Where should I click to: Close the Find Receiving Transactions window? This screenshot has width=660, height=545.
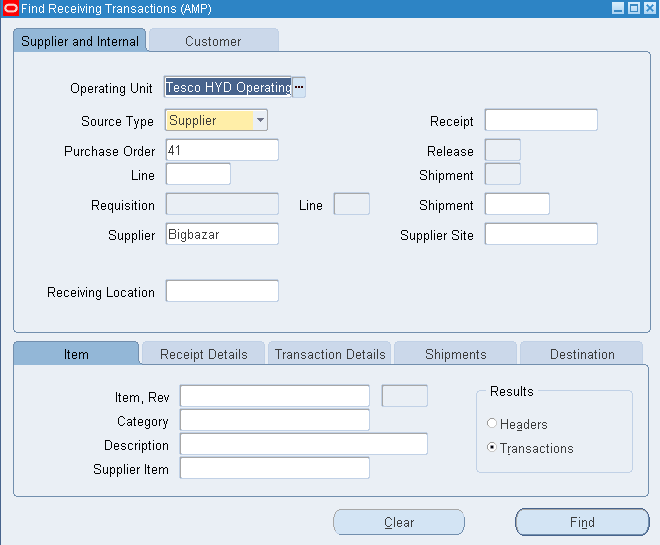(649, 8)
